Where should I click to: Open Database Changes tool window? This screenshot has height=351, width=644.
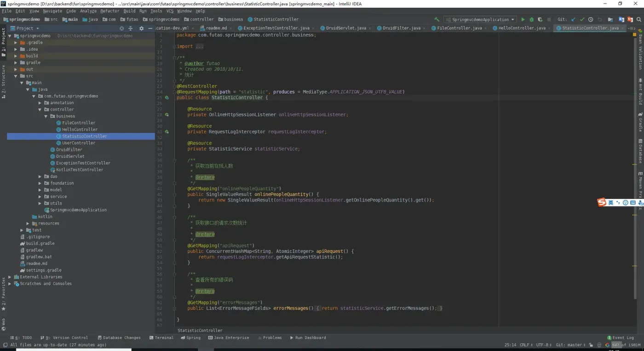tap(119, 338)
